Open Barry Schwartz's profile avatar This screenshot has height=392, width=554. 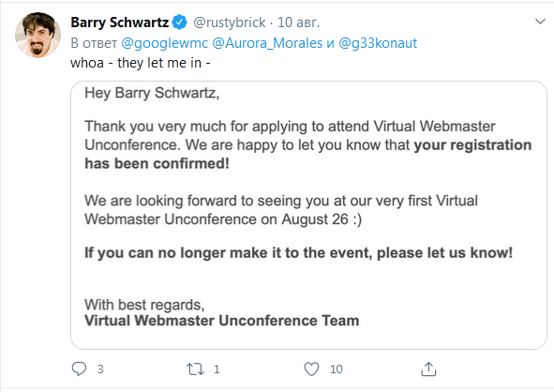[x=37, y=35]
